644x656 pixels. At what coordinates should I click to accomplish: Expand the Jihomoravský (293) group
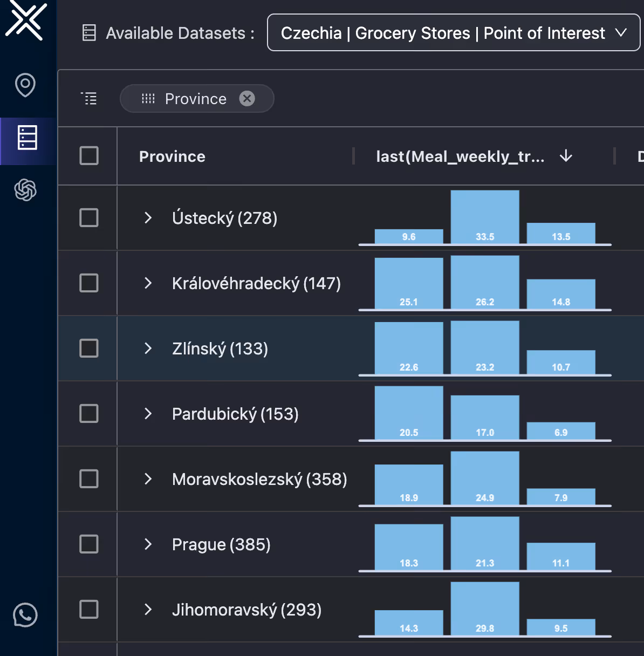[x=148, y=610]
